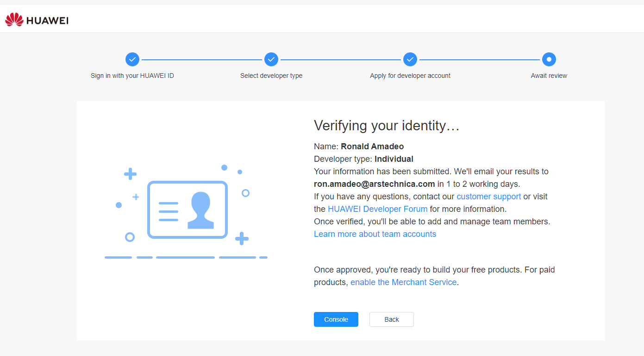Screen dimensions: 644x356
Task: Click the 'Verifying your identity…' heading
Action: [x=387, y=126]
